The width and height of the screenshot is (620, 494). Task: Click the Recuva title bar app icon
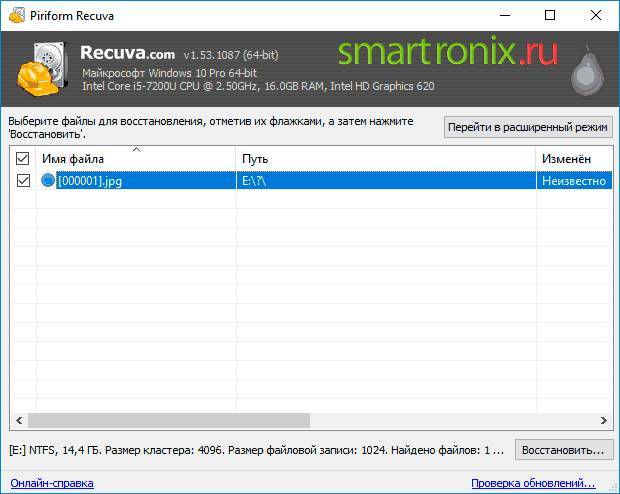[17, 15]
